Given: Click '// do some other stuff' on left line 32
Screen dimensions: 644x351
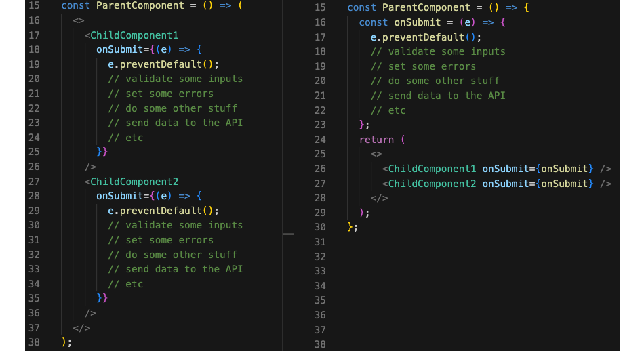Looking at the screenshot, I should pos(172,255).
